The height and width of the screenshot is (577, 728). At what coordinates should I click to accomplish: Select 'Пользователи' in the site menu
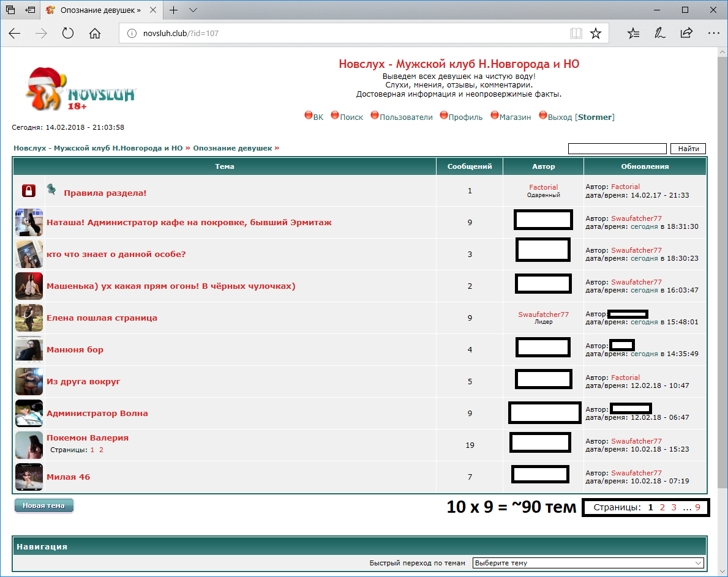[x=406, y=117]
